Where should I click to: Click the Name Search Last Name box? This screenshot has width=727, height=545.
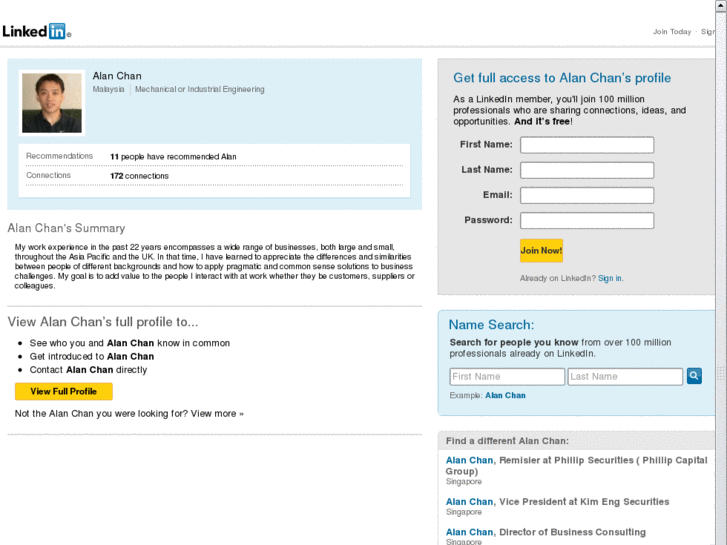coord(625,377)
